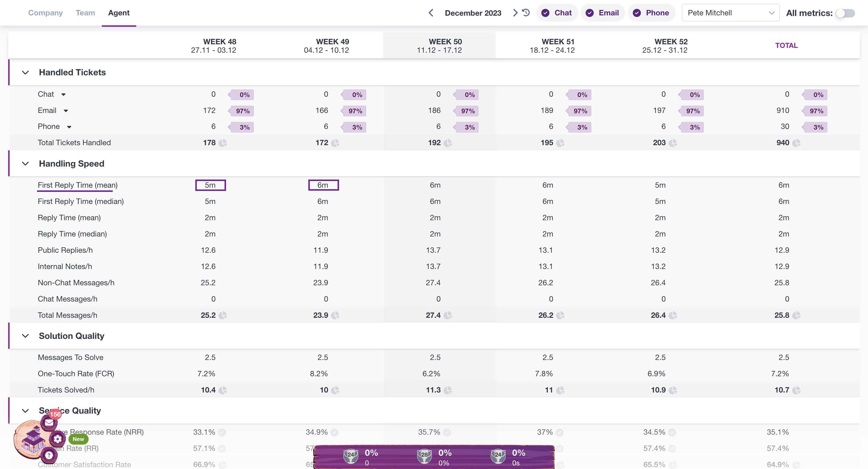Click check icon beside 33.1% NRR
The height and width of the screenshot is (469, 868).
pyautogui.click(x=222, y=432)
